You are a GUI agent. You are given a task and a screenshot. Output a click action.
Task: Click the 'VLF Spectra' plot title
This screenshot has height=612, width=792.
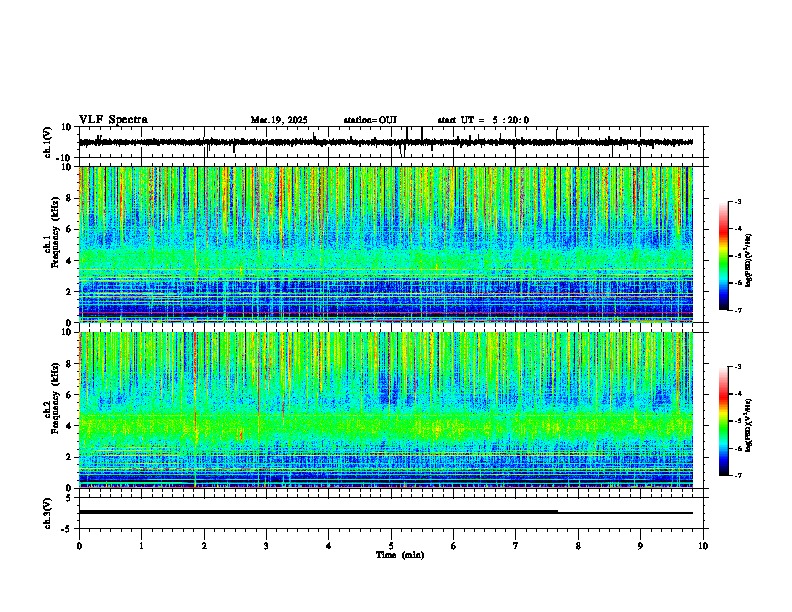click(113, 120)
